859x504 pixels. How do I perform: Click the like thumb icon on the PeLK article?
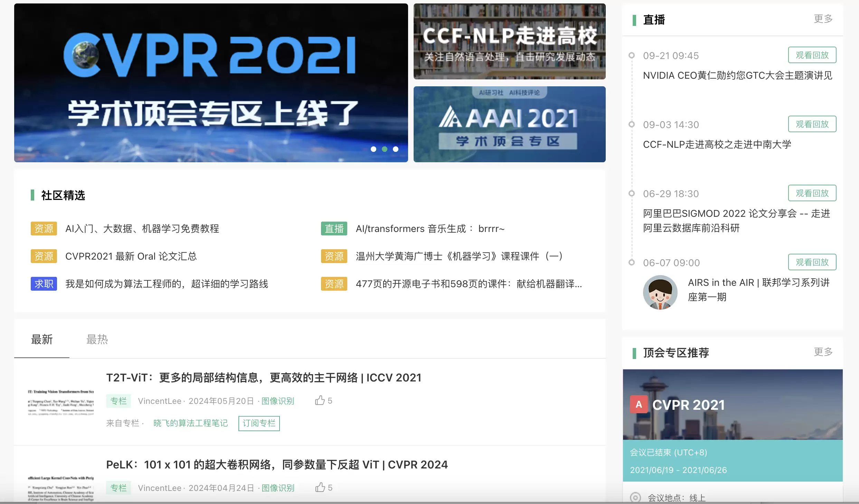(x=320, y=487)
